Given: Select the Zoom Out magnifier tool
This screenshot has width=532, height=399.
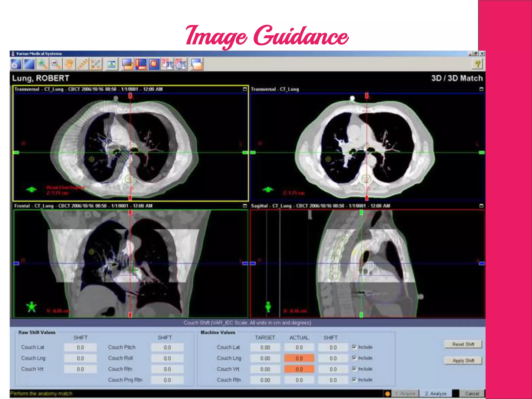Looking at the screenshot, I should pyautogui.click(x=56, y=64).
